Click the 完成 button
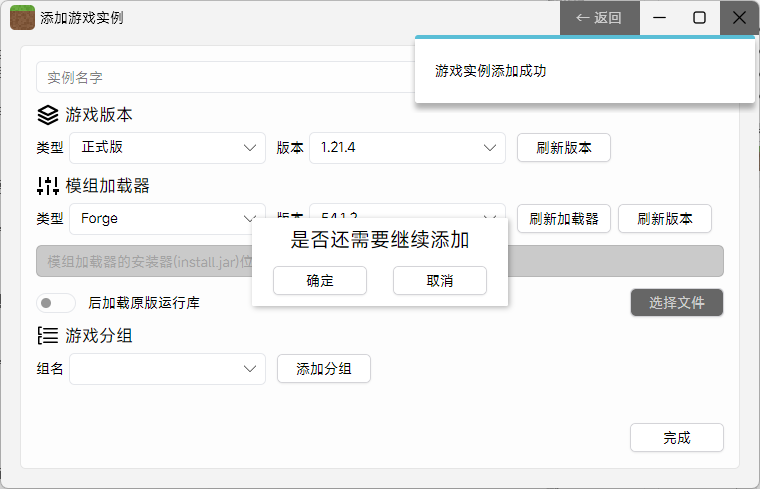 [677, 437]
